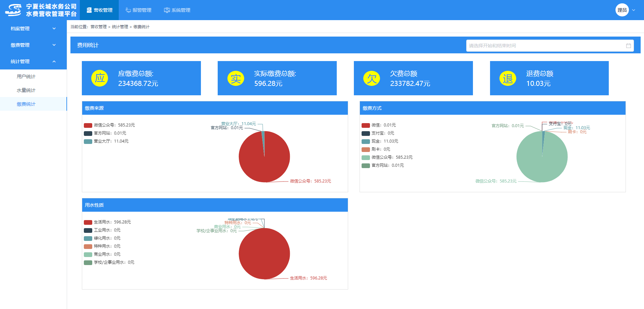The image size is (644, 309).
Task: Go to 用户统计 in the sidebar
Action: [26, 76]
